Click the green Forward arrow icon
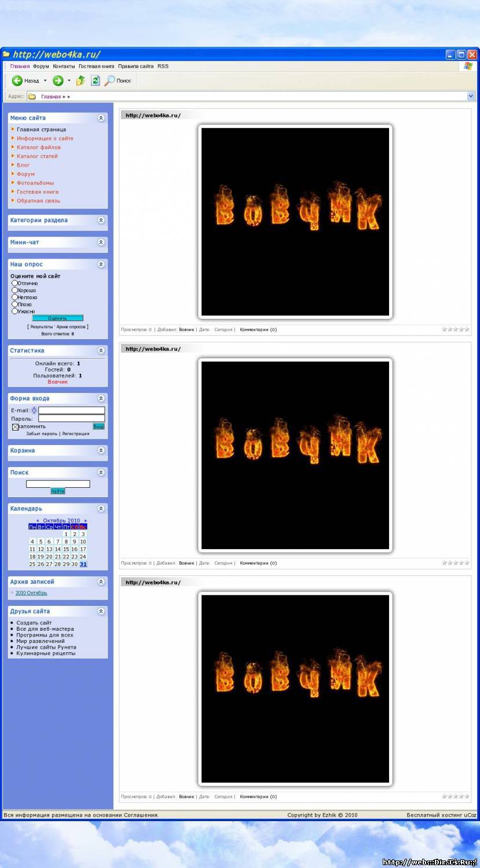Image resolution: width=480 pixels, height=868 pixels. pos(58,81)
